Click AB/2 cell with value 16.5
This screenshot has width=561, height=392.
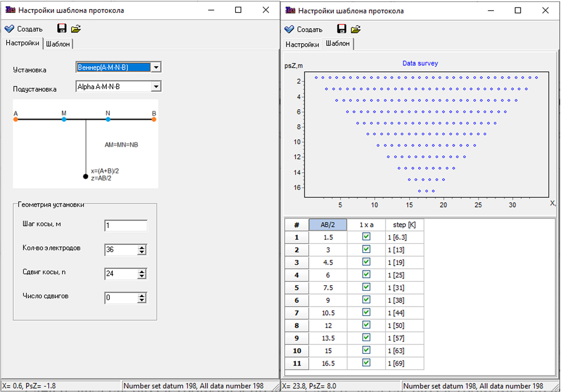[x=328, y=363]
